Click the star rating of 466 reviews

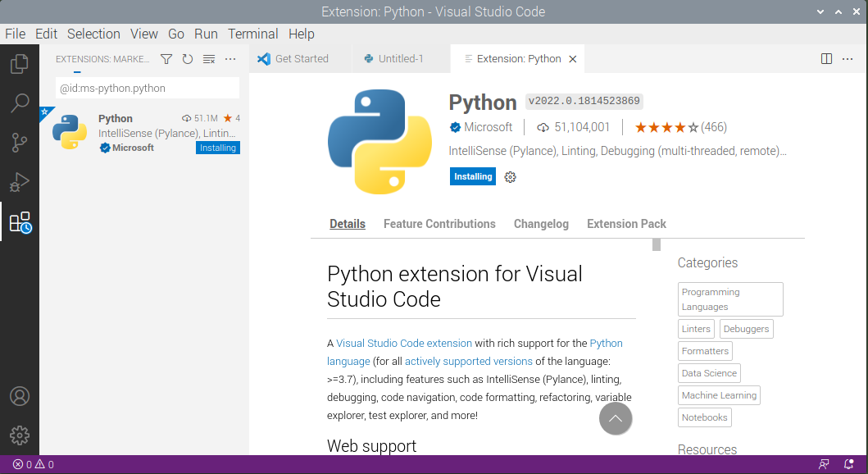[680, 127]
